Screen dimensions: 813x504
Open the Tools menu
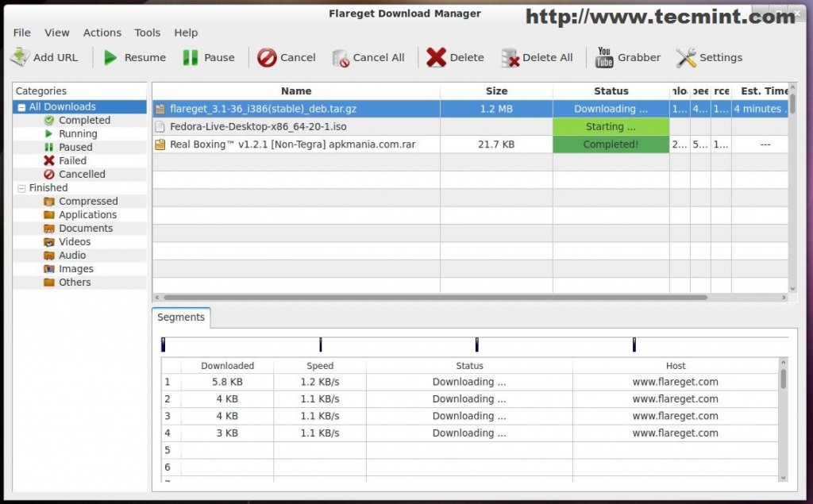coord(147,33)
